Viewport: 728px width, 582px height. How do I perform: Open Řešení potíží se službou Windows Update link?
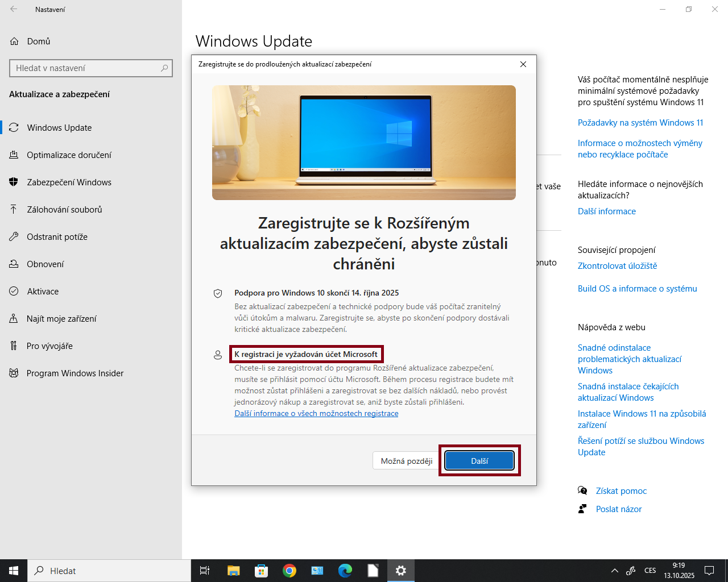(641, 447)
